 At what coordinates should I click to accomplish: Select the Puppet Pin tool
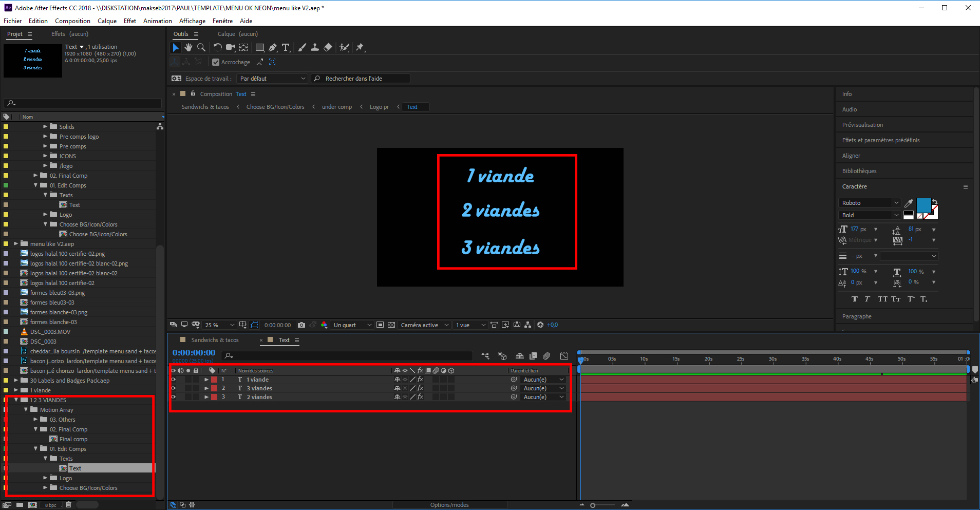coord(360,47)
